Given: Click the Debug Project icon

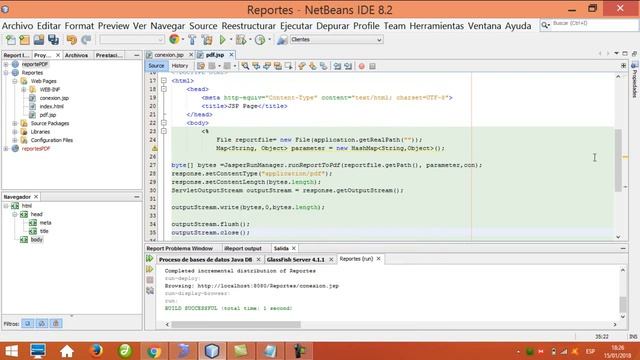Looking at the screenshot, I should click(241, 40).
